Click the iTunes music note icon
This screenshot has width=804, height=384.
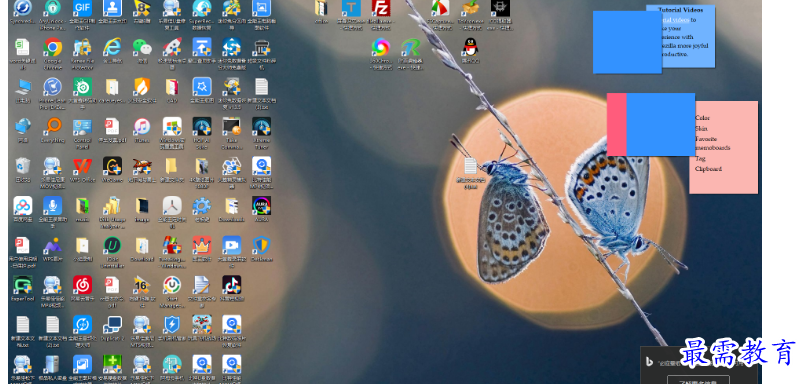pyautogui.click(x=142, y=126)
